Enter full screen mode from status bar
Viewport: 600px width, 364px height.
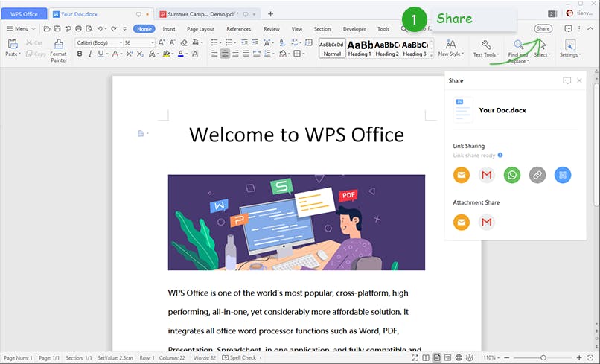point(415,357)
